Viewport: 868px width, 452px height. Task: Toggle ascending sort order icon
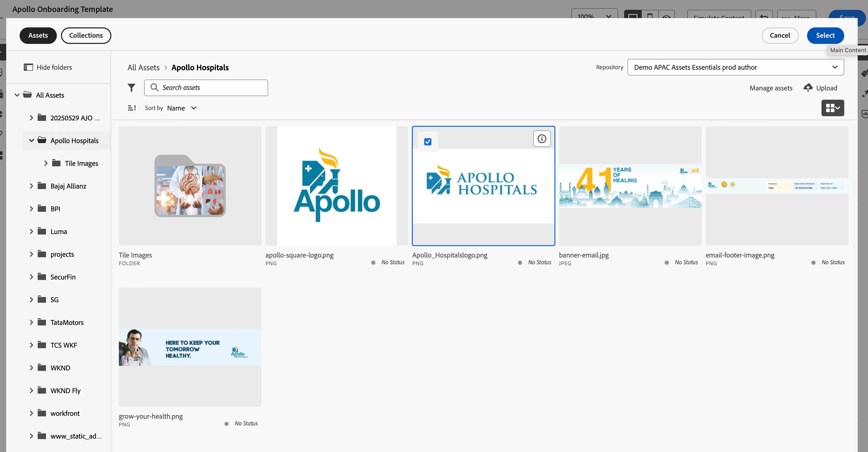(132, 108)
